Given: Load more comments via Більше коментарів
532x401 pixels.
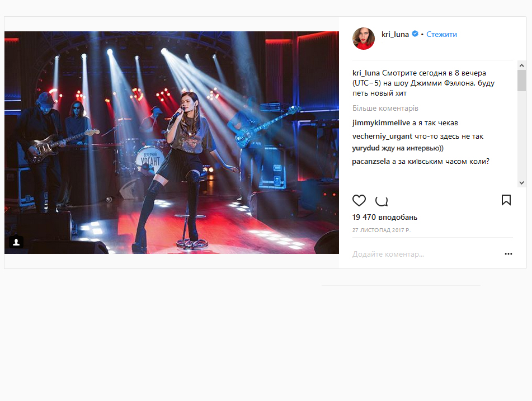Looking at the screenshot, I should (x=385, y=108).
